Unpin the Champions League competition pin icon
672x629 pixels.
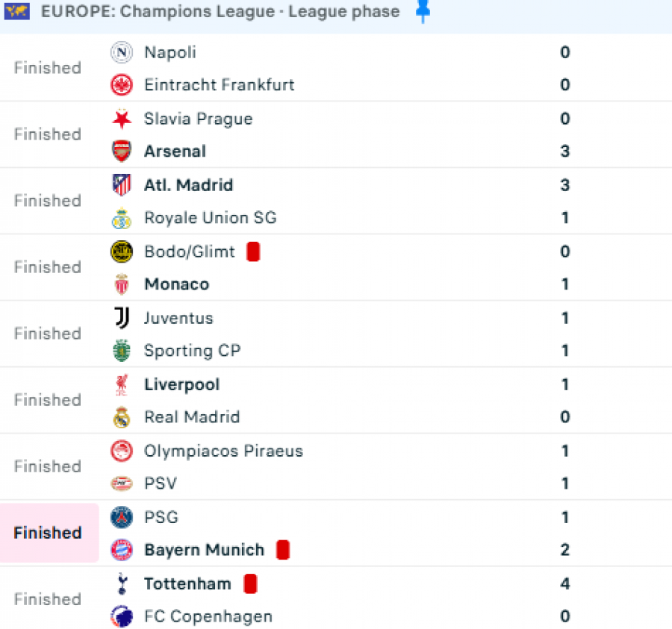(423, 12)
